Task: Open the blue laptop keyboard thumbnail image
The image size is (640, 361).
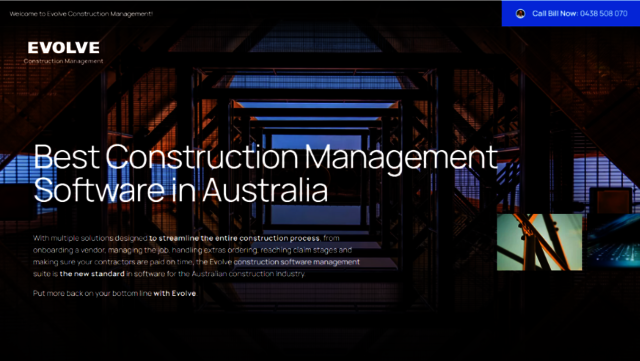Action: click(613, 242)
